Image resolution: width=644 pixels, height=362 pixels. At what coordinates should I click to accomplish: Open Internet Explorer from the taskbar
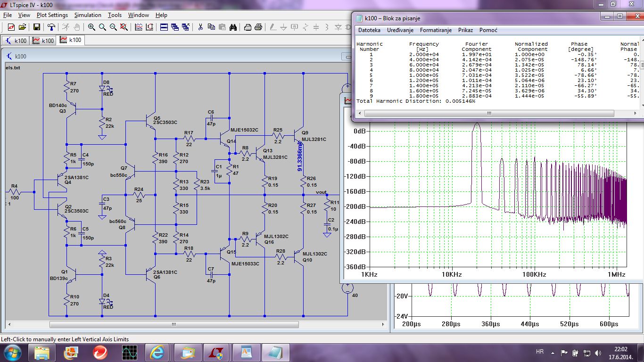point(158,352)
